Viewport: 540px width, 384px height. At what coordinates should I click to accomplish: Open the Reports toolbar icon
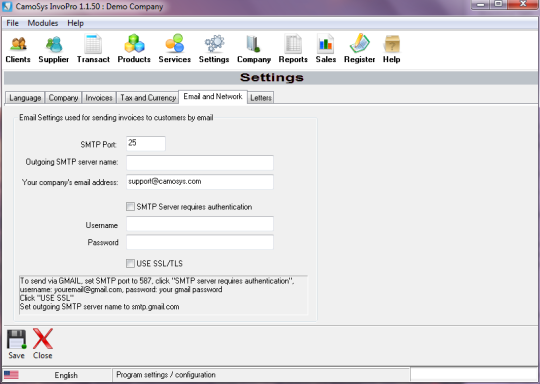pos(293,44)
